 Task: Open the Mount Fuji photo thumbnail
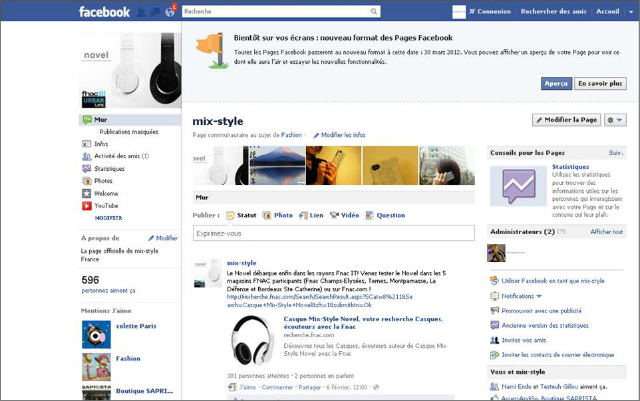click(278, 165)
